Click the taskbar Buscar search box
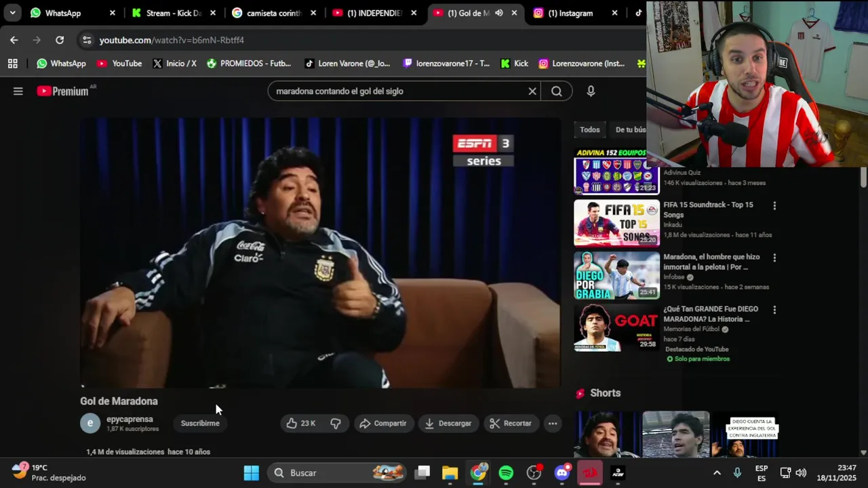 point(337,472)
